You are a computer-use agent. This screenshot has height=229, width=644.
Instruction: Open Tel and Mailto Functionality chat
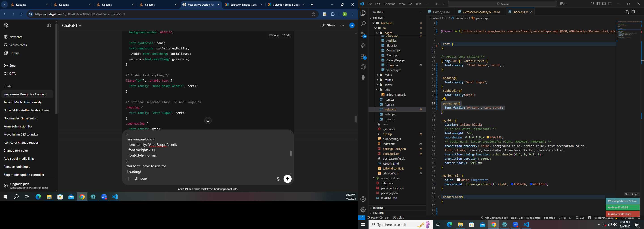(x=23, y=102)
